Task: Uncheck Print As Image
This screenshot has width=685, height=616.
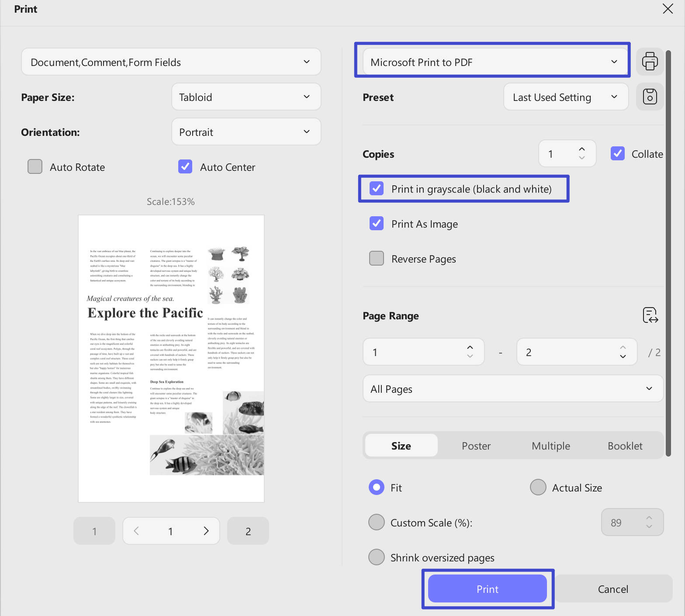Action: (377, 223)
